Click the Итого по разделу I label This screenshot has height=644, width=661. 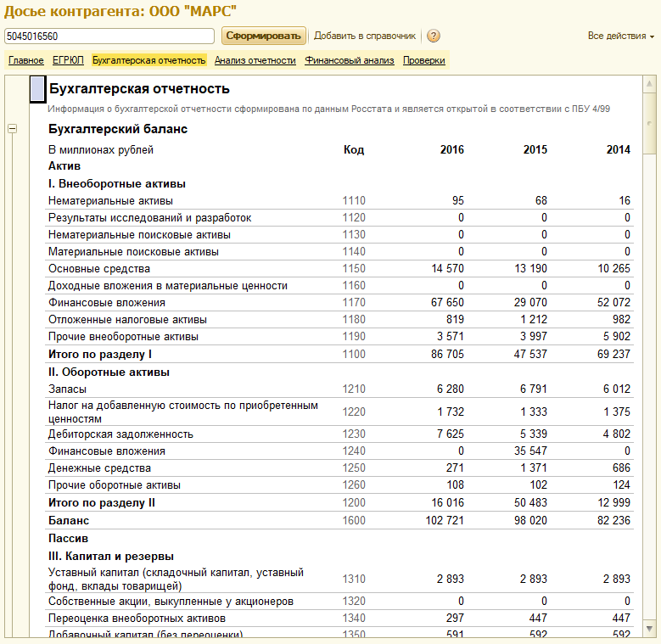click(100, 354)
